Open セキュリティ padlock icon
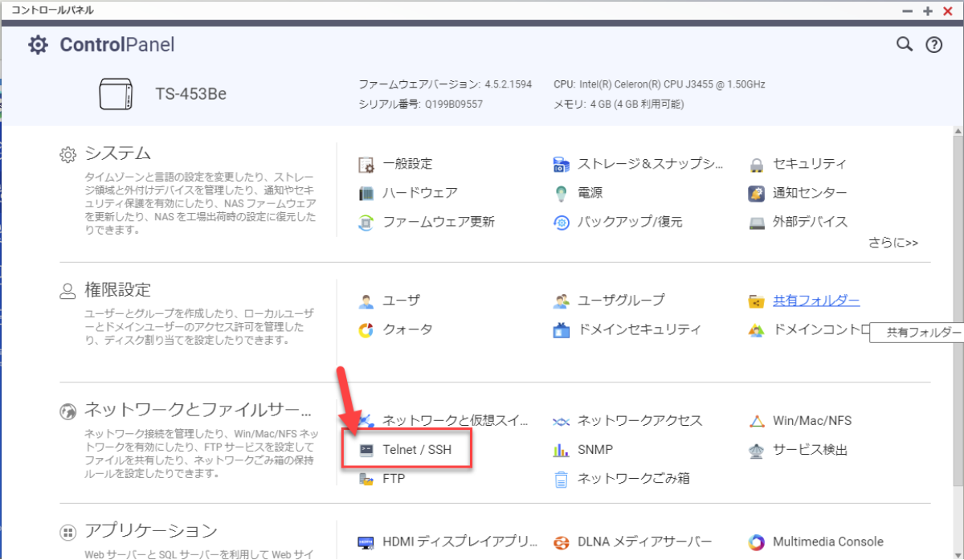This screenshot has width=964, height=560. (756, 164)
